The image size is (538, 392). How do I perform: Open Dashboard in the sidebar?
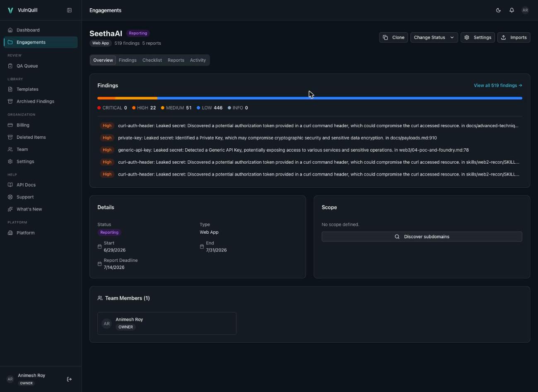41,30
